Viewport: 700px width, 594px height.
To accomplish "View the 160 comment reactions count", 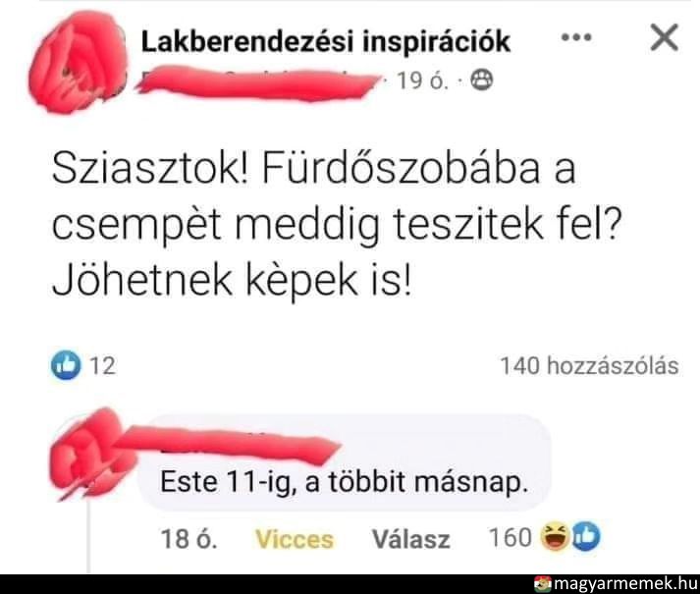I will (511, 537).
